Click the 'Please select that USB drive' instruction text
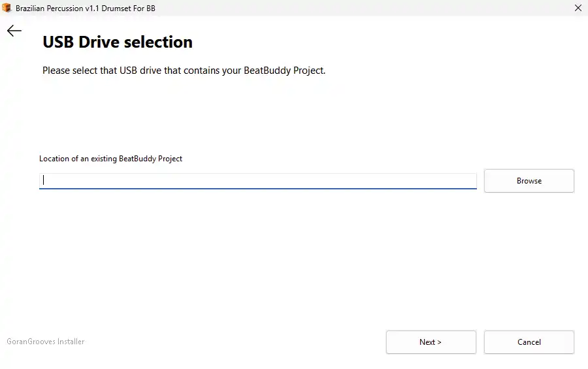 184,71
